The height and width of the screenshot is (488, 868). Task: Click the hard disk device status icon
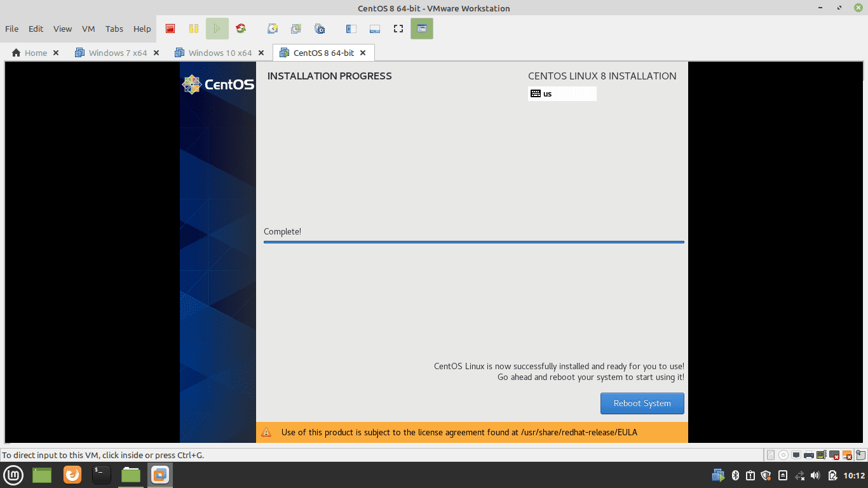pos(771,455)
